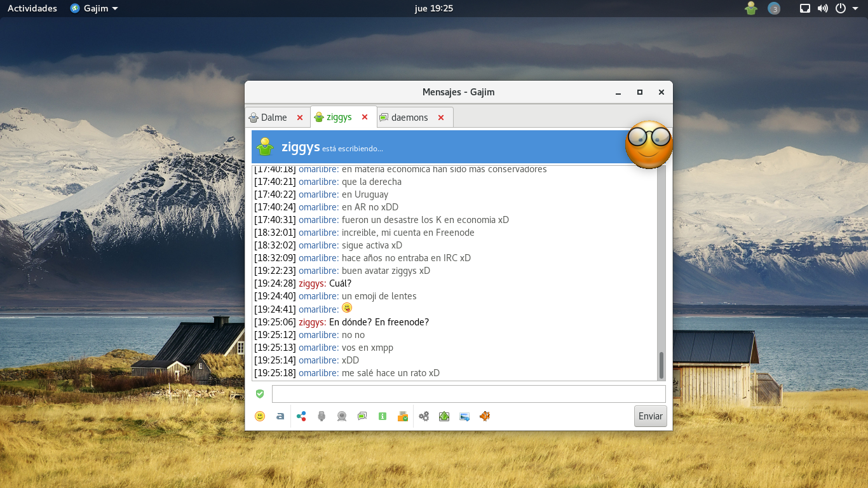The image size is (868, 488).
Task: Click the send image icon
Action: tap(465, 417)
